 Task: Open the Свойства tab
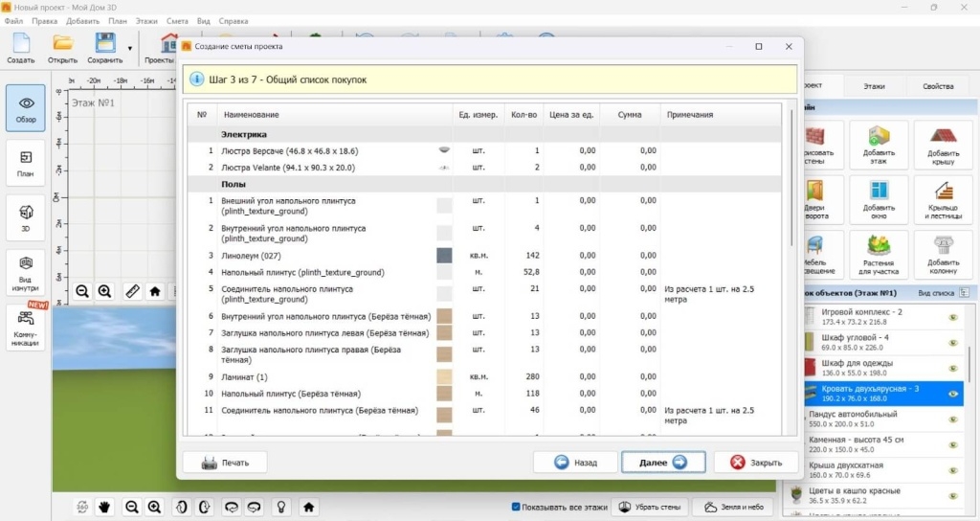[x=938, y=86]
